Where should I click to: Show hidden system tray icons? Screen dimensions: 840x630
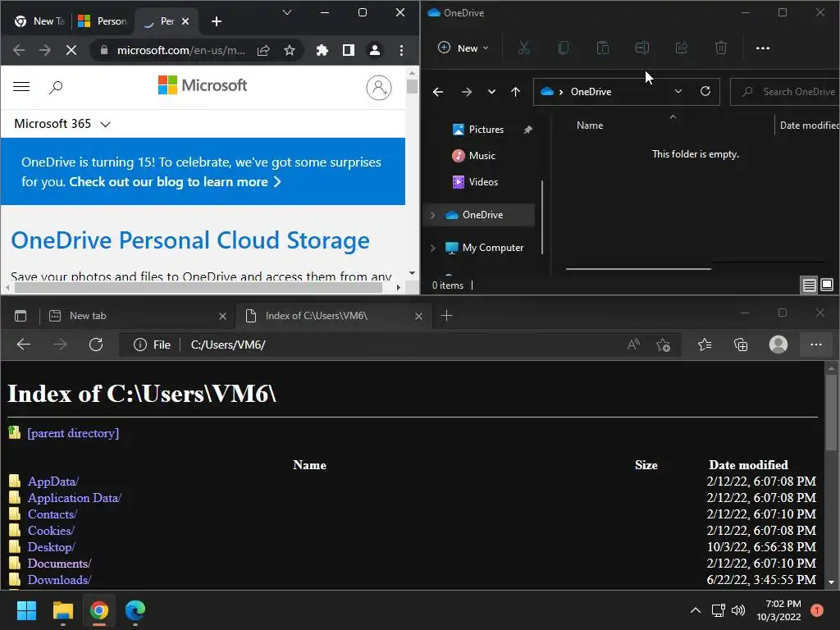(x=696, y=610)
